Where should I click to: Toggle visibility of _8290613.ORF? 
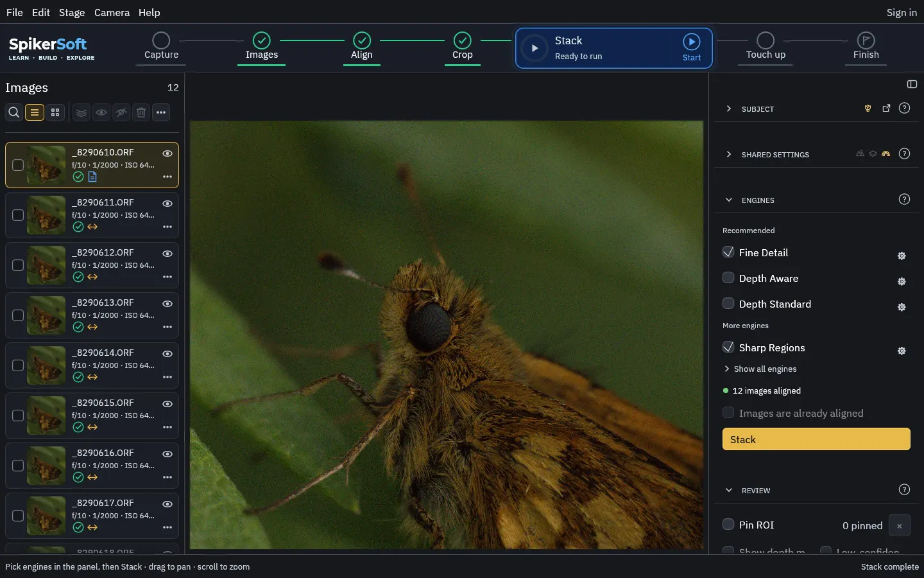pos(167,304)
